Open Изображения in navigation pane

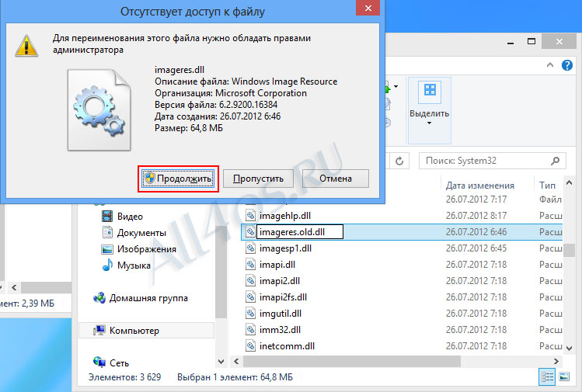[x=147, y=249]
